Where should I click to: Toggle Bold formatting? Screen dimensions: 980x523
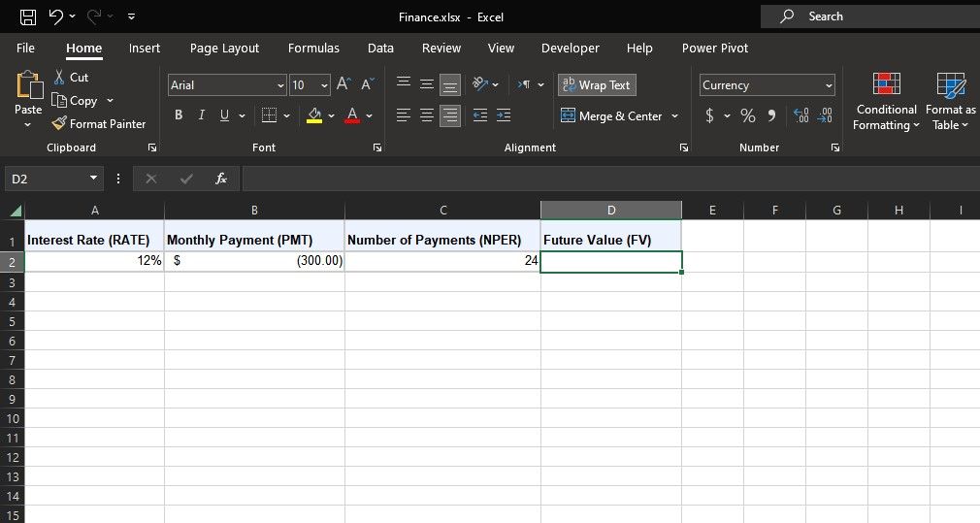tap(179, 115)
